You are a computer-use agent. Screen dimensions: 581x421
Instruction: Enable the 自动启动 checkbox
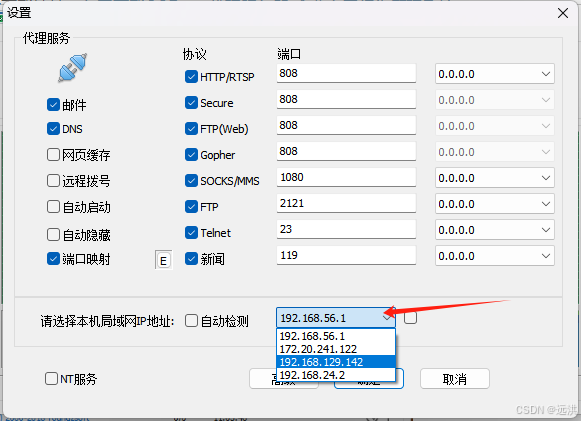coord(53,207)
